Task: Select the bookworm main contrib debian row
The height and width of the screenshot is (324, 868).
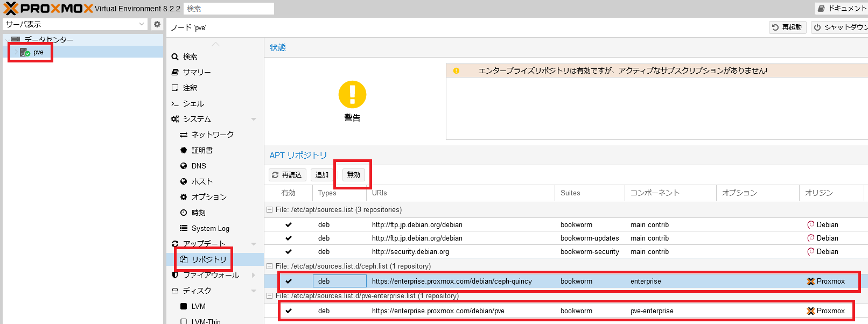Action: pos(566,225)
